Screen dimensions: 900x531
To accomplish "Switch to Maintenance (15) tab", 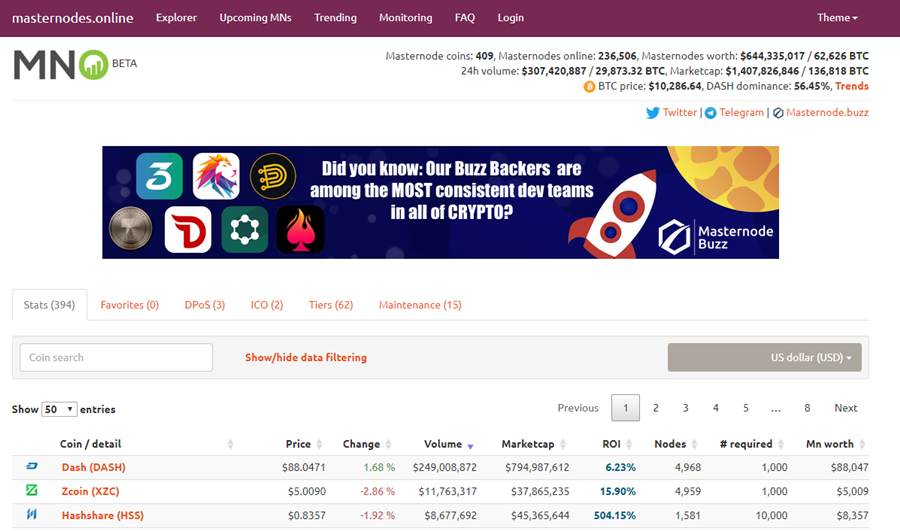I will (420, 305).
